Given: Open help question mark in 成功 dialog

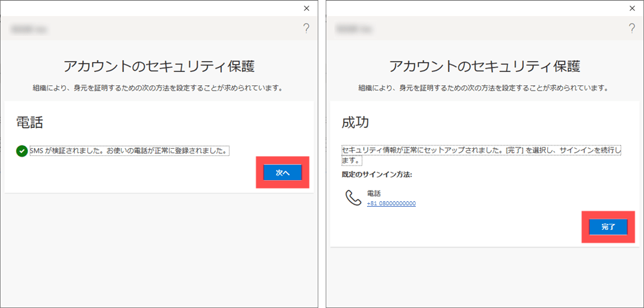Looking at the screenshot, I should 631,29.
